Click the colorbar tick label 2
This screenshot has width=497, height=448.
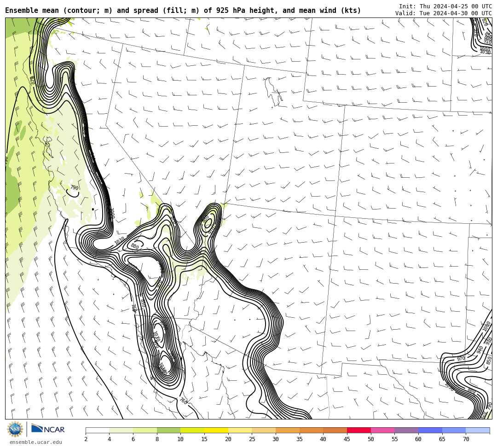pos(86,439)
